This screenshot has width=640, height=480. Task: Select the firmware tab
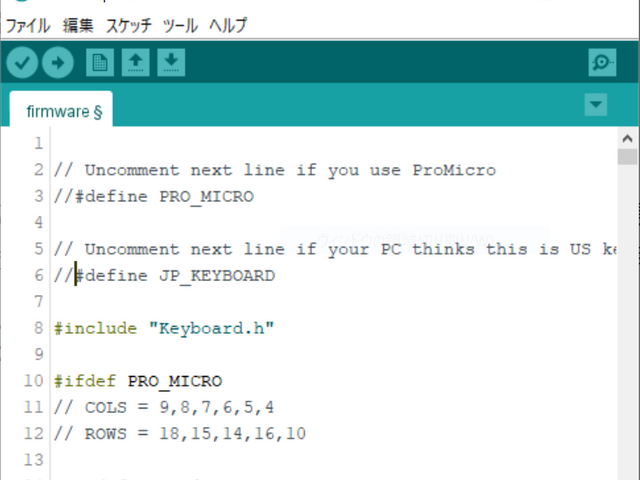tap(61, 109)
